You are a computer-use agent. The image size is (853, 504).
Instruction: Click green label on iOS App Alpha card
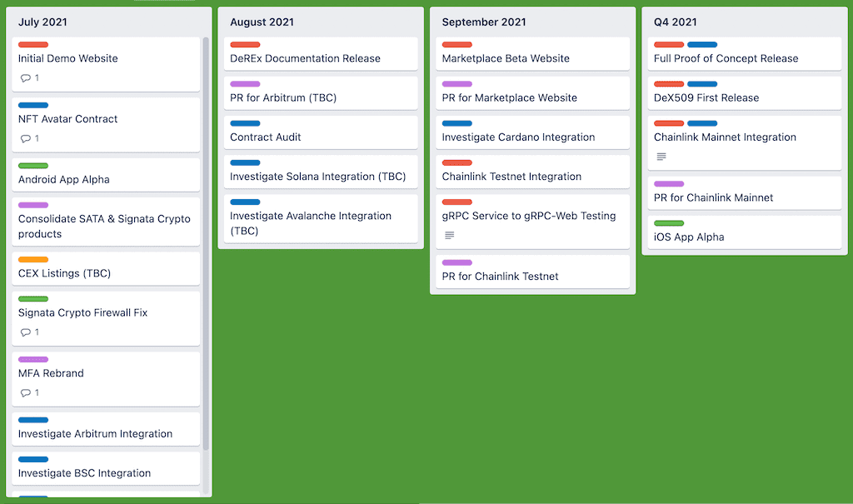(x=669, y=223)
